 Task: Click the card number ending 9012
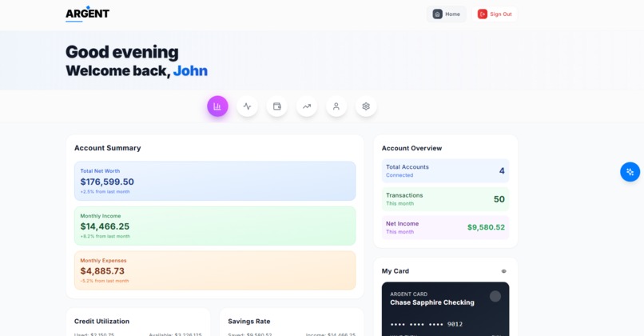427,324
